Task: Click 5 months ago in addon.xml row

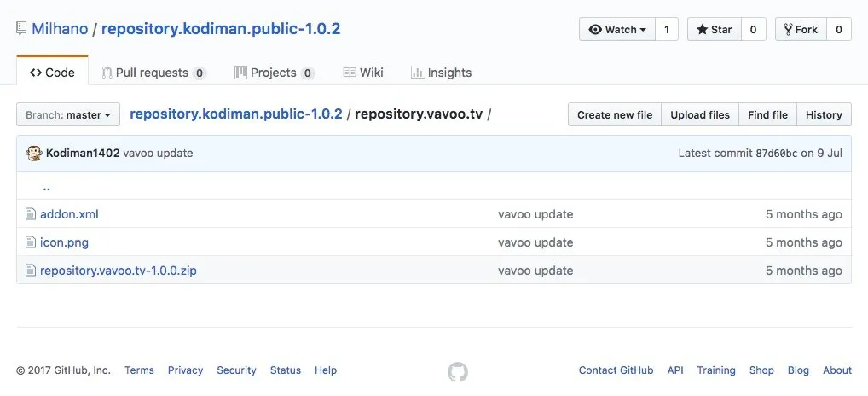Action: coord(804,213)
